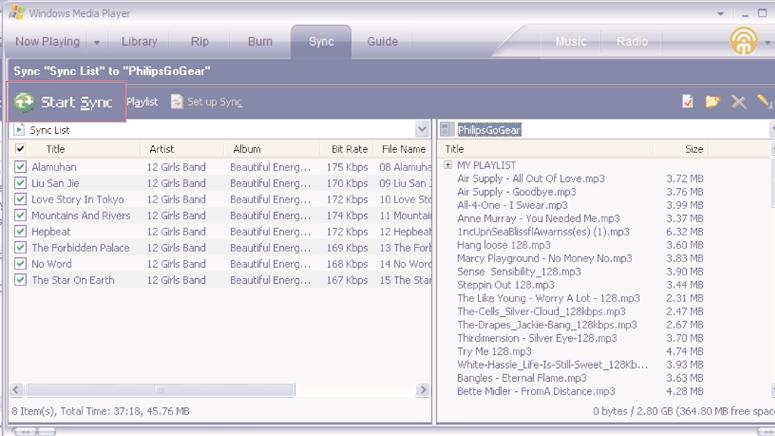Viewport: 775px width, 436px height.
Task: Open the dropdown arrow beside online stores icon
Action: 768,43
